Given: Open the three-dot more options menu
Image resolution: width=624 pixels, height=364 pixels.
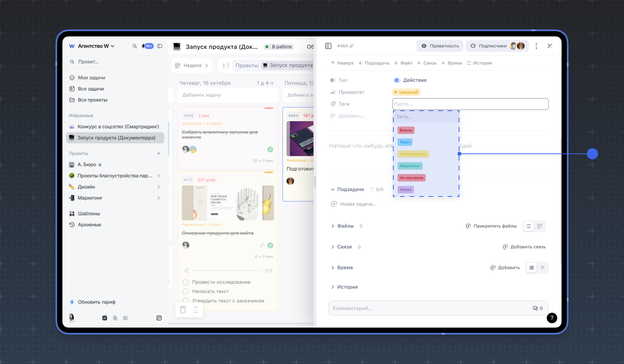Looking at the screenshot, I should tap(536, 46).
